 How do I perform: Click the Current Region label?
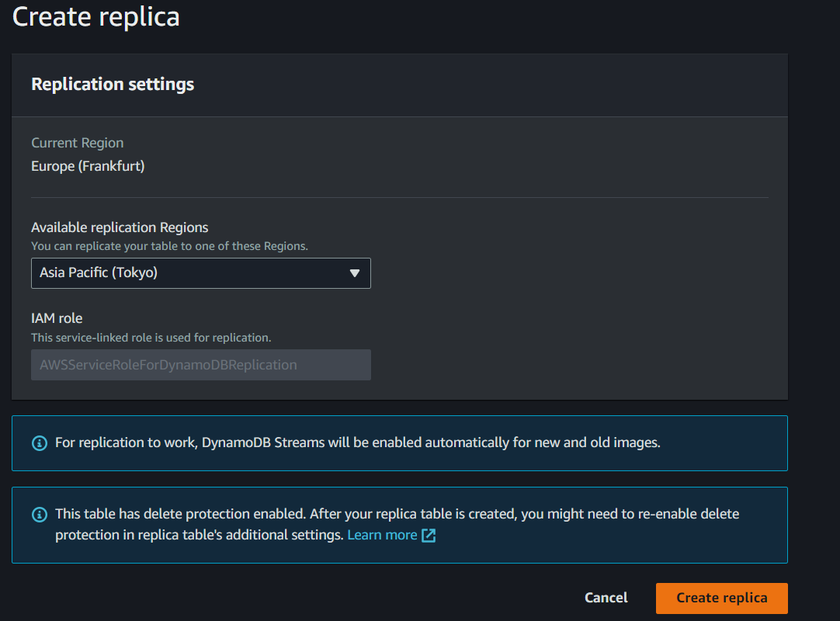[77, 143]
